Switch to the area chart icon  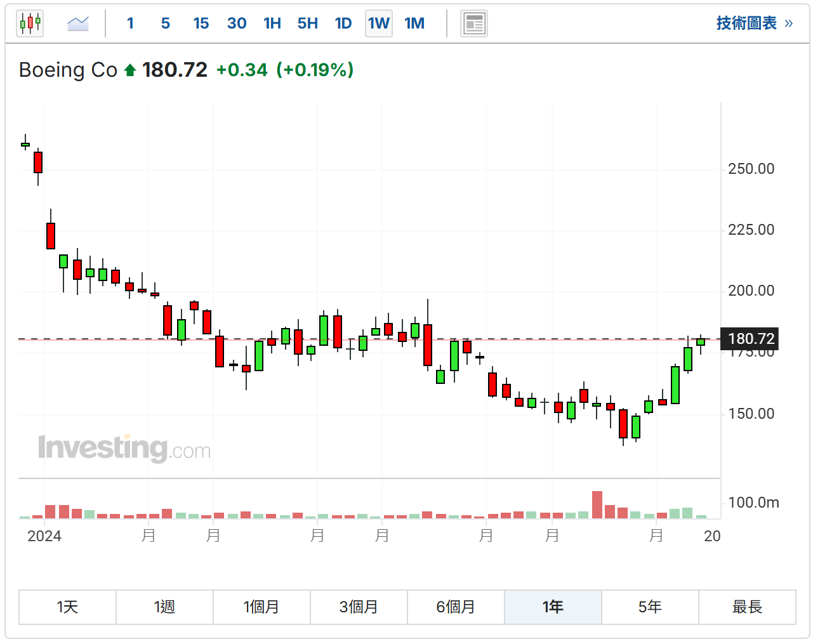77,24
